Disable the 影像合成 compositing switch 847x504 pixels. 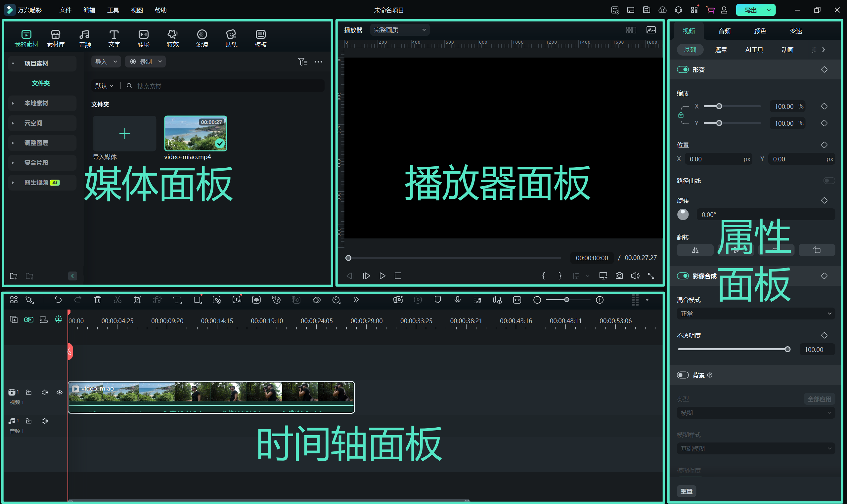[x=683, y=276]
